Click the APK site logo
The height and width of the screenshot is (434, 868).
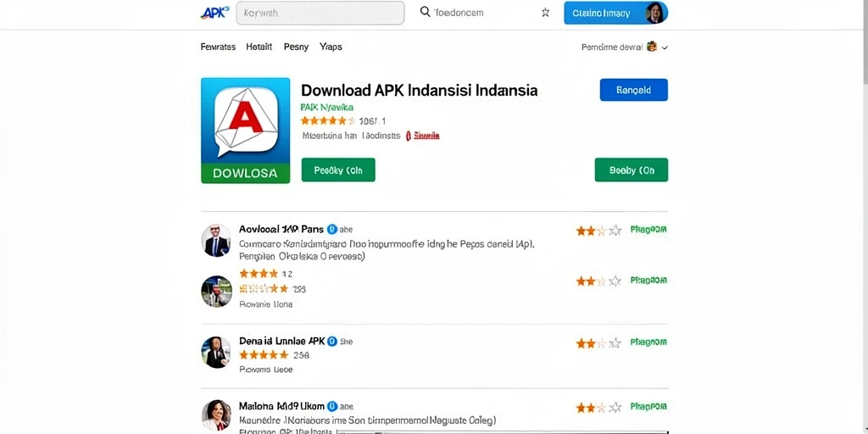pos(214,12)
